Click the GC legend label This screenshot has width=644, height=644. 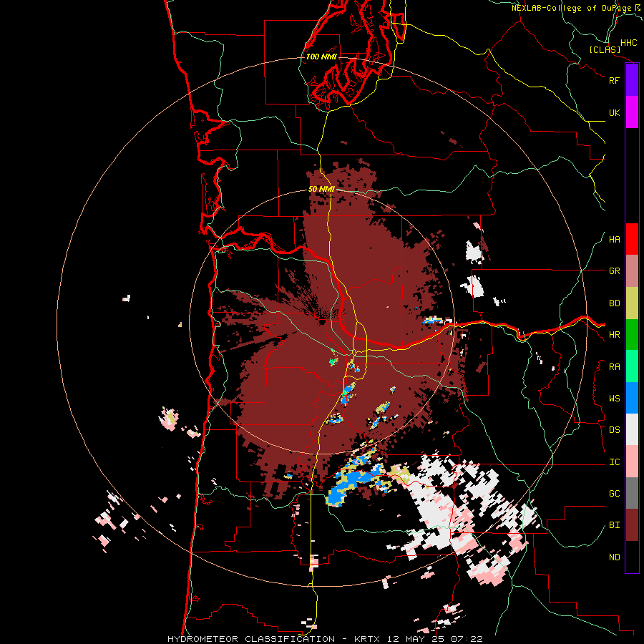pos(614,494)
